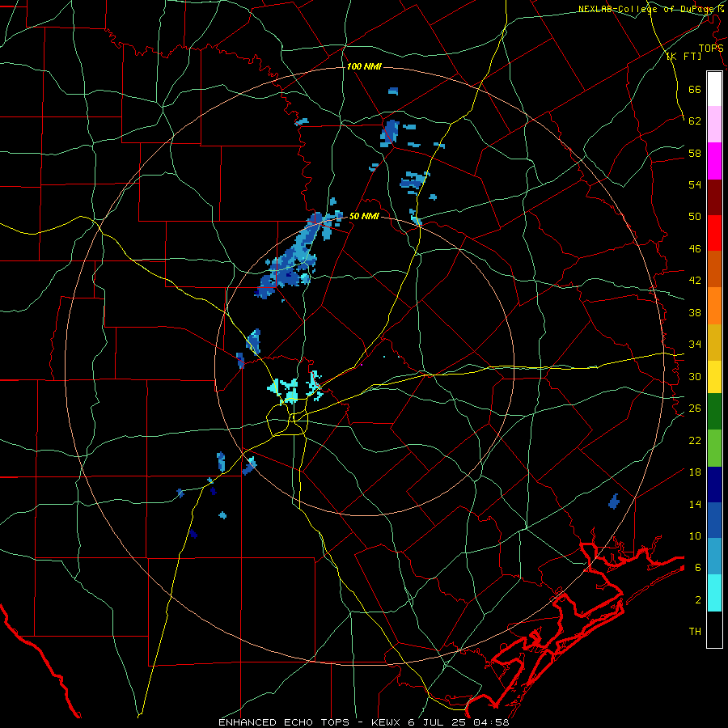Click the white swatch in the tops legend
This screenshot has height=728, width=728.
[x=714, y=89]
